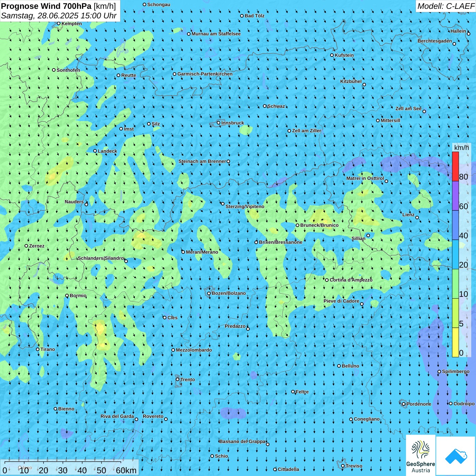476x476 pixels.
Task: Click the yellow 0-5 legend segment
Action: pyautogui.click(x=455, y=342)
